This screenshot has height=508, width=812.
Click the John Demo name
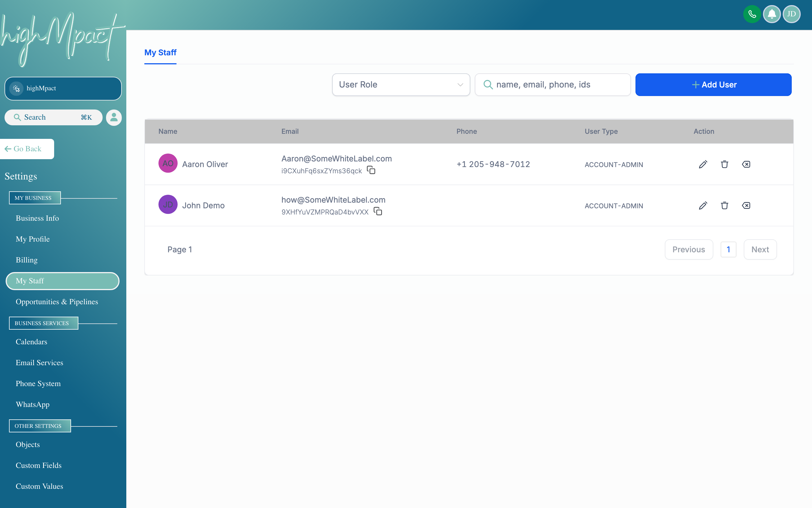[203, 205]
